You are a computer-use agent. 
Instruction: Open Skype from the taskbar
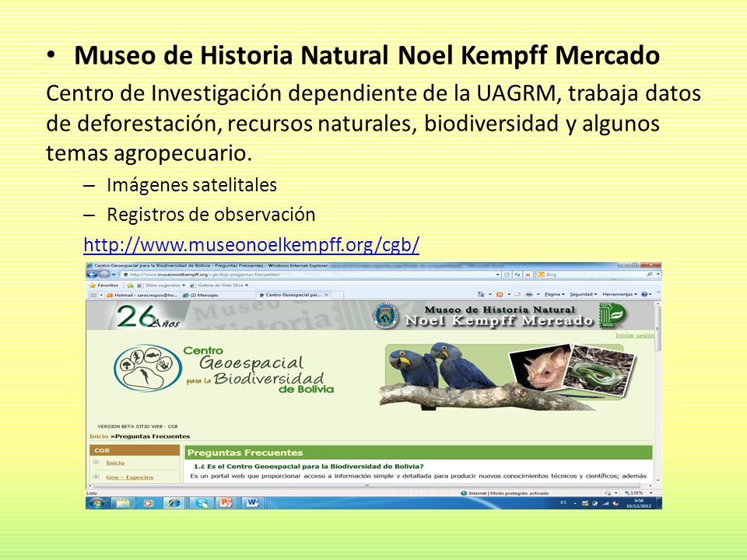click(202, 503)
